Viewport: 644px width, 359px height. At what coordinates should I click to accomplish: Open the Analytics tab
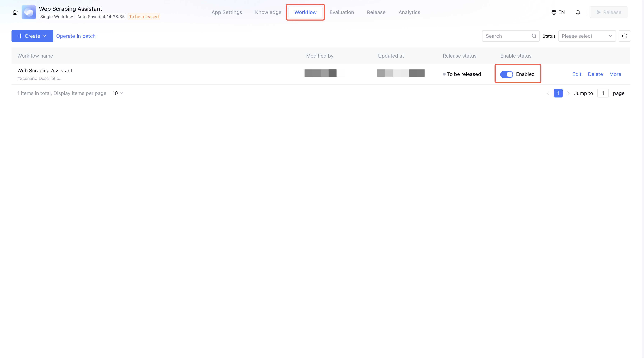(409, 12)
